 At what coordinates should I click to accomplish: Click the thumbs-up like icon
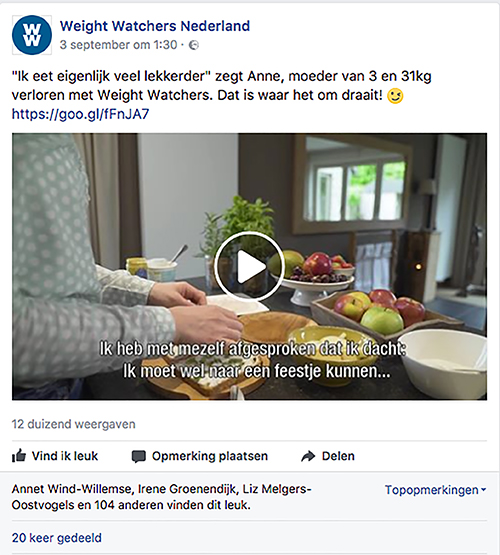19,456
